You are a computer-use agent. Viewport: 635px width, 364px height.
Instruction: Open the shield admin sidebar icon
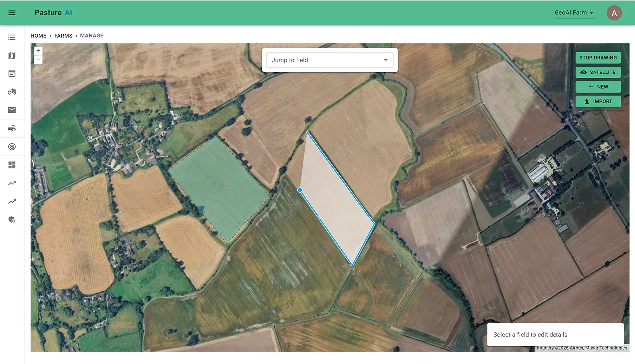pos(12,219)
